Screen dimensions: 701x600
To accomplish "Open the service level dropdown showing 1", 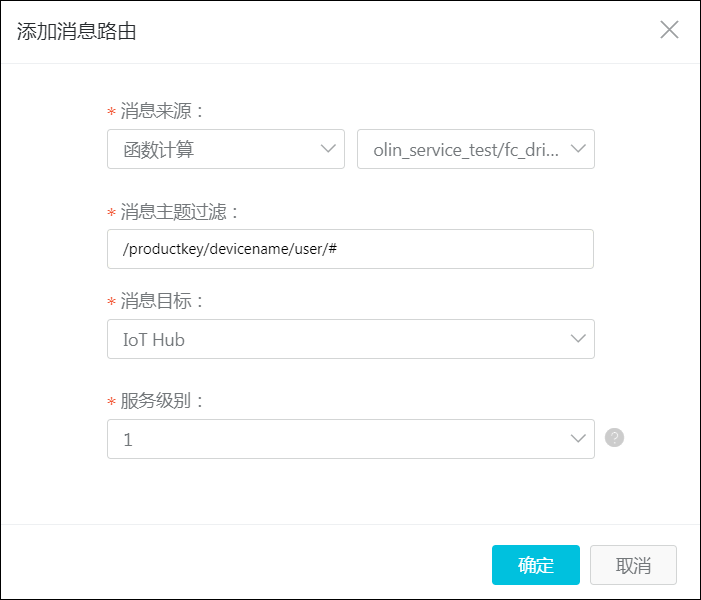I will (x=351, y=439).
